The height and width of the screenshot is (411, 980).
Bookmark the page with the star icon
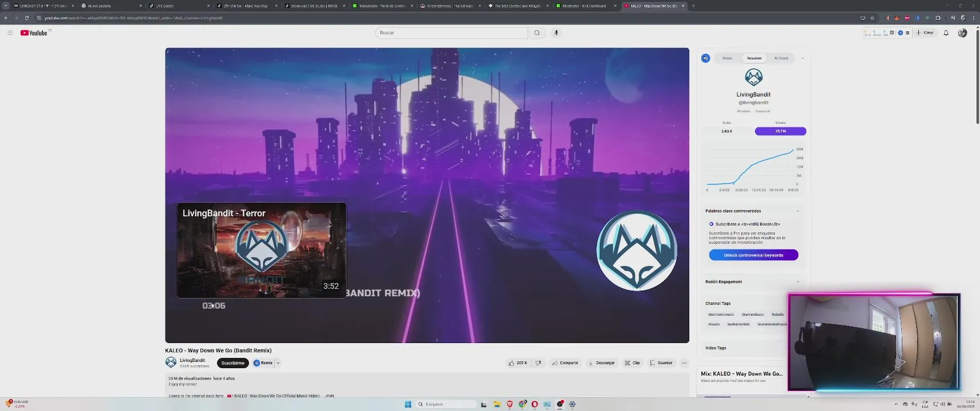pyautogui.click(x=872, y=18)
